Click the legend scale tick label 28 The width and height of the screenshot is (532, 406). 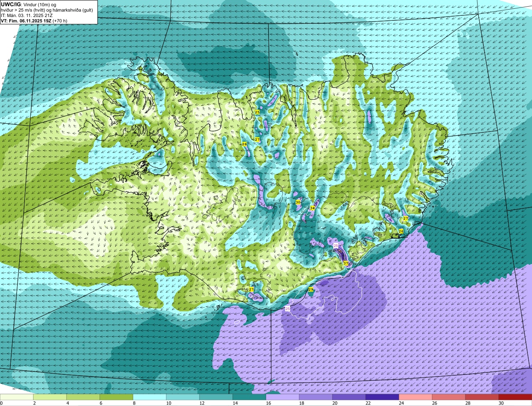tap(468, 403)
